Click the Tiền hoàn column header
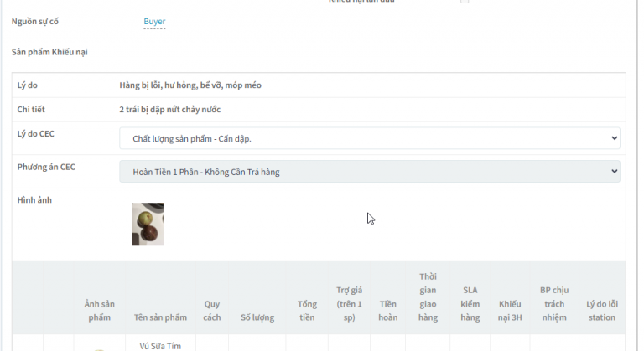This screenshot has height=351, width=644. [387, 311]
